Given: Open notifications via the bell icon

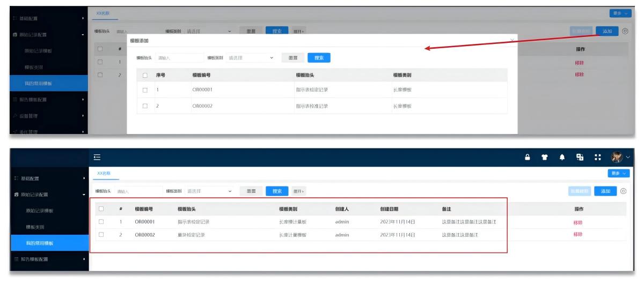Looking at the screenshot, I should pos(562,157).
